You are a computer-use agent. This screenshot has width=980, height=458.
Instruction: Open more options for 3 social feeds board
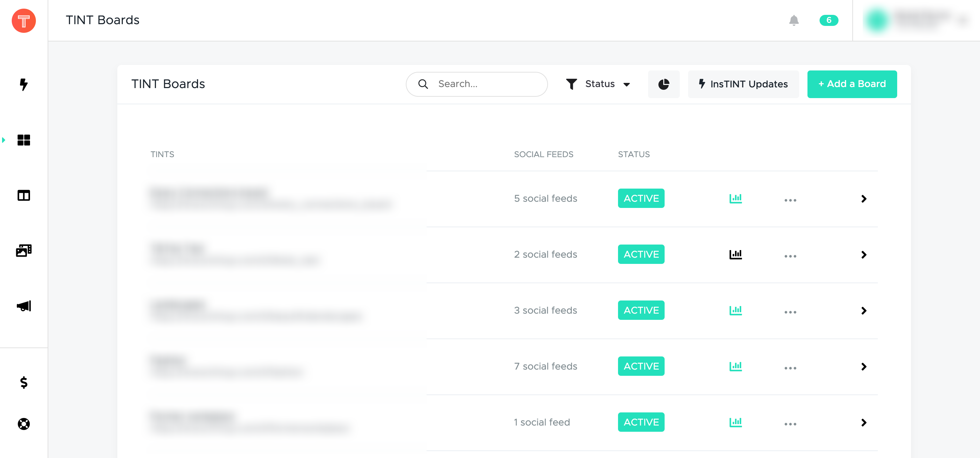pyautogui.click(x=790, y=312)
